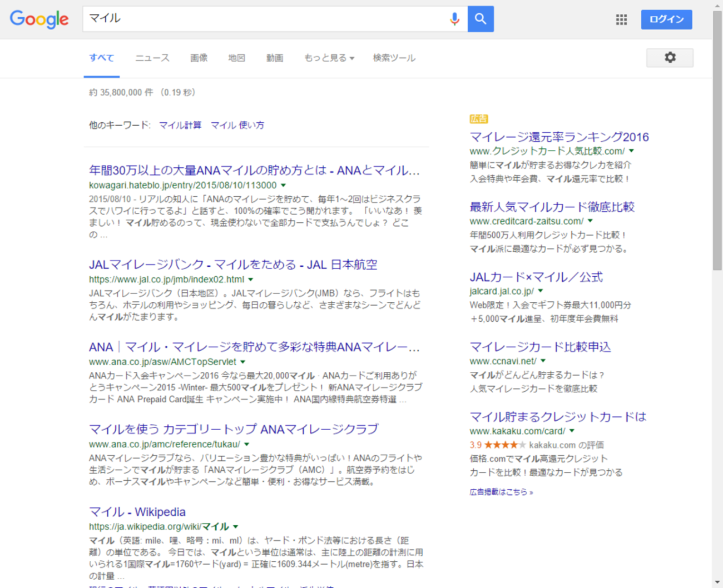723x588 pixels.
Task: Switch to the 地図 tab
Action: tap(236, 58)
